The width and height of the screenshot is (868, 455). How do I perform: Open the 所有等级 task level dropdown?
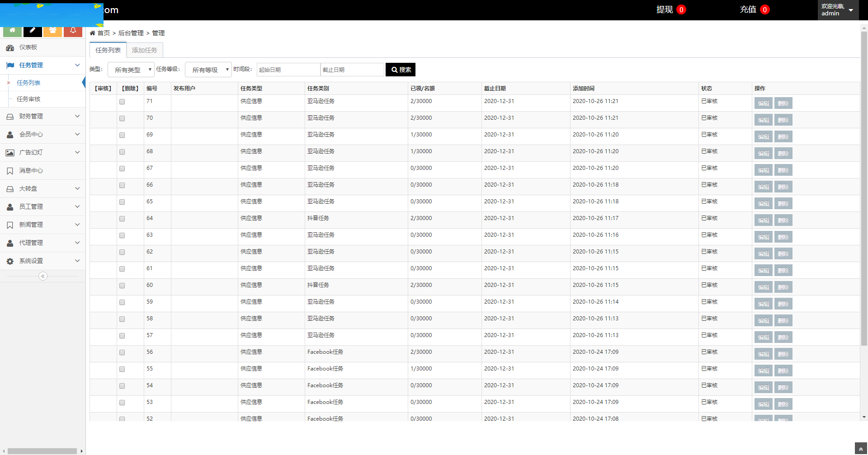(x=208, y=70)
